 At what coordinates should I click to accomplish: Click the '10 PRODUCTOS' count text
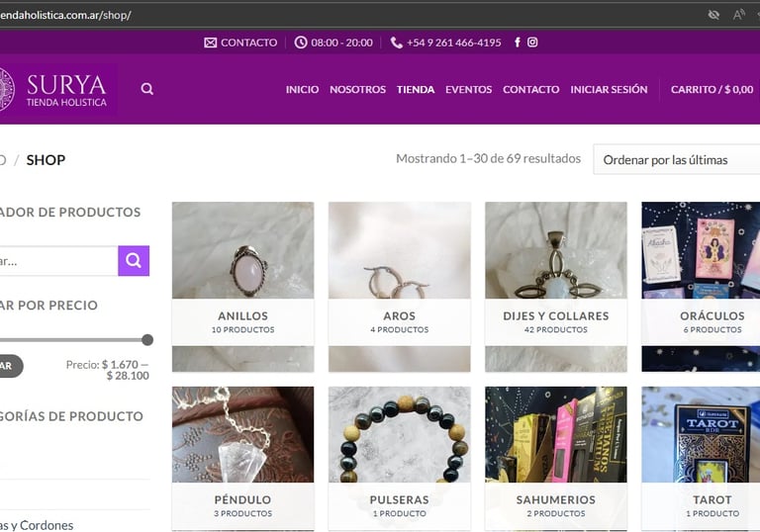coord(242,329)
